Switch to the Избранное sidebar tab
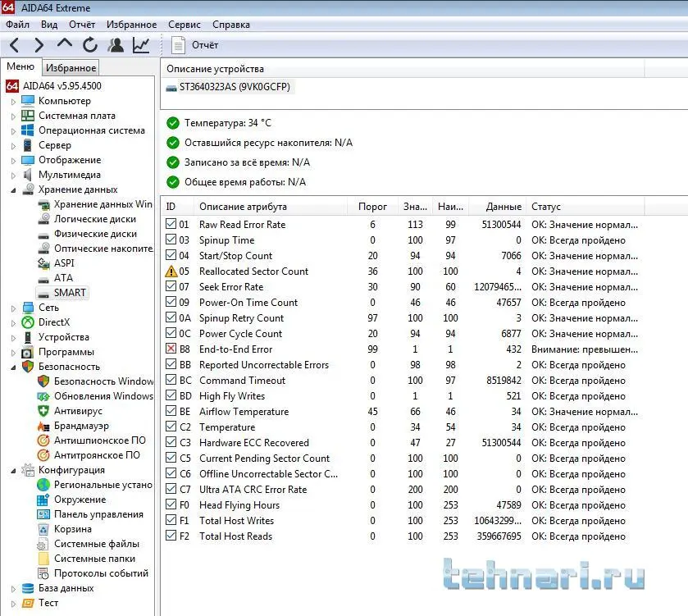This screenshot has height=616, width=688. coord(71,68)
